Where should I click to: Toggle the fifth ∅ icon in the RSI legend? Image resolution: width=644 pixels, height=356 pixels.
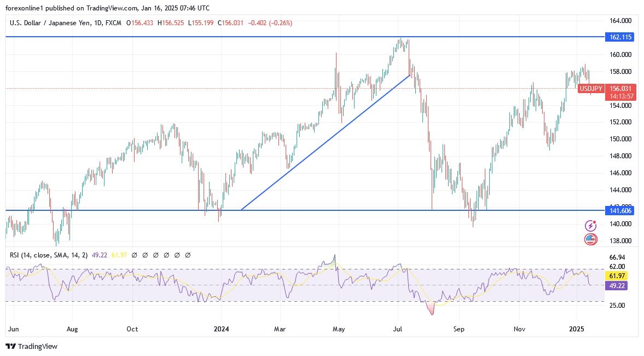click(x=177, y=255)
